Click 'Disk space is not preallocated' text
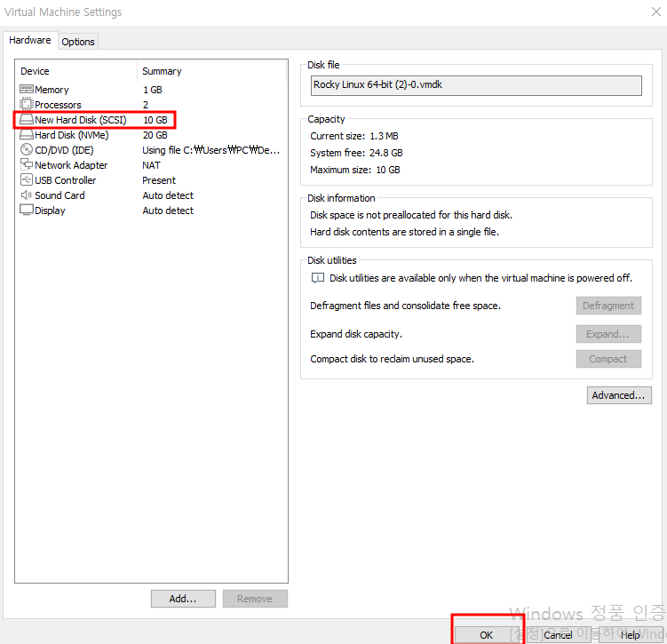 click(x=411, y=215)
